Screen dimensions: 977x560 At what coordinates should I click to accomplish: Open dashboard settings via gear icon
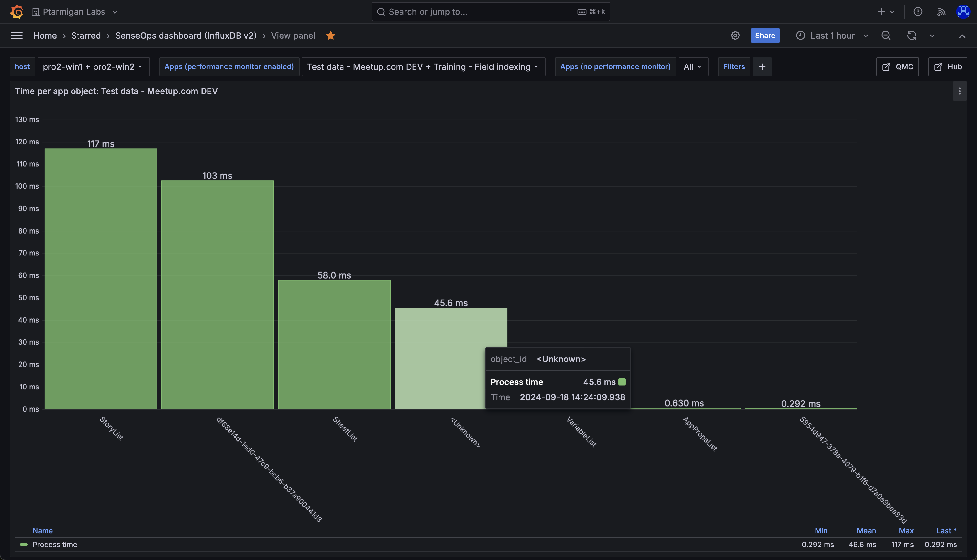click(x=735, y=35)
